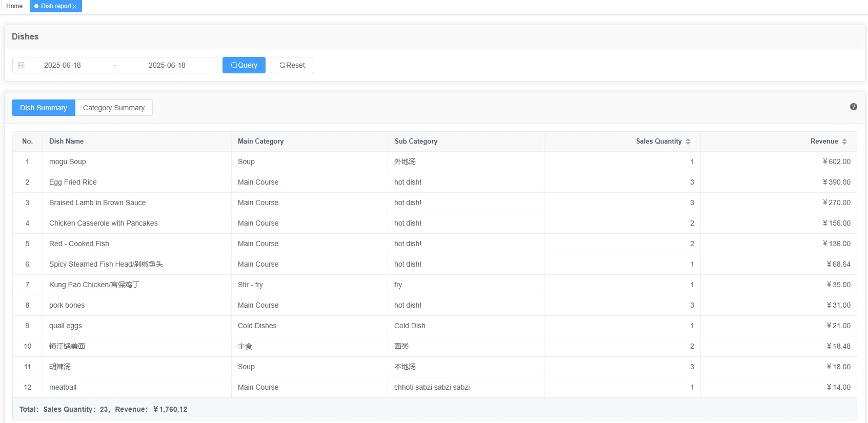Select the pork bones dish
The image size is (868, 423).
[67, 305]
